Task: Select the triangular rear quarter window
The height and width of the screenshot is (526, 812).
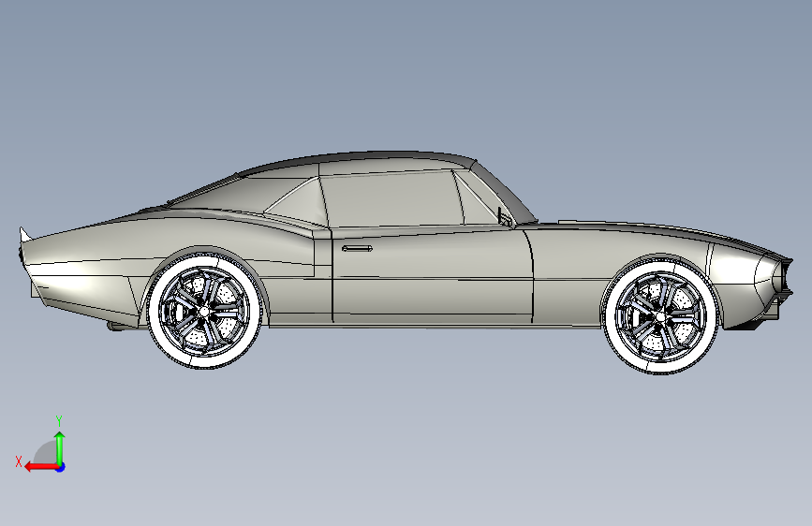Action: [298, 203]
